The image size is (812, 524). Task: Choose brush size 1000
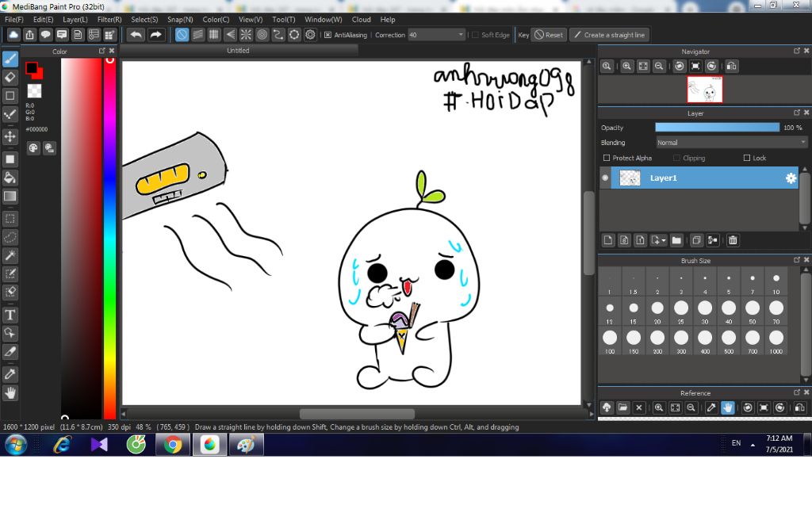click(776, 341)
